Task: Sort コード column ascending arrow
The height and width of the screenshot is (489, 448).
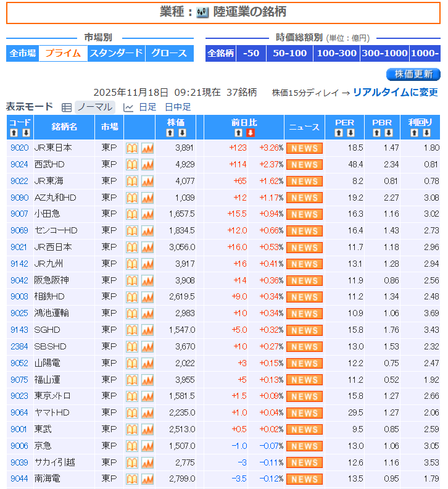Action: (14, 133)
